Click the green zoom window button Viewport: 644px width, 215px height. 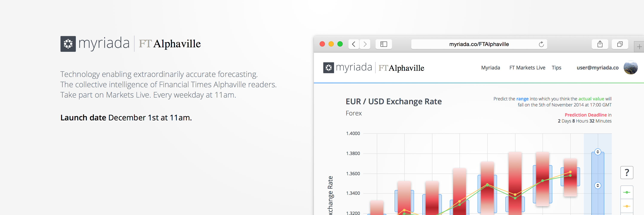[x=340, y=44]
